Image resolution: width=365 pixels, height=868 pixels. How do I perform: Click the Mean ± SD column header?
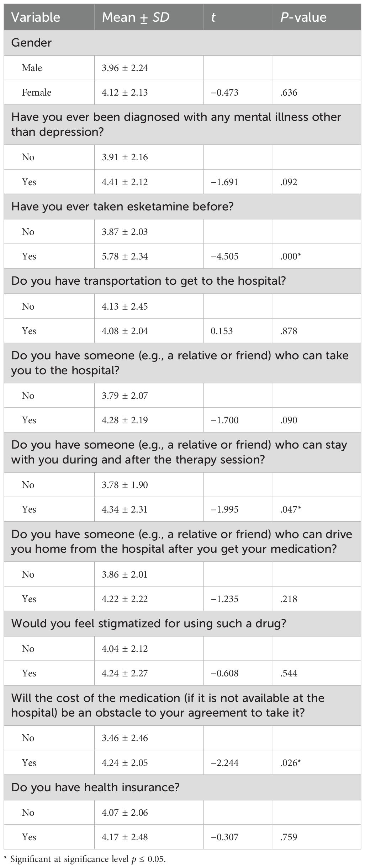136,17
